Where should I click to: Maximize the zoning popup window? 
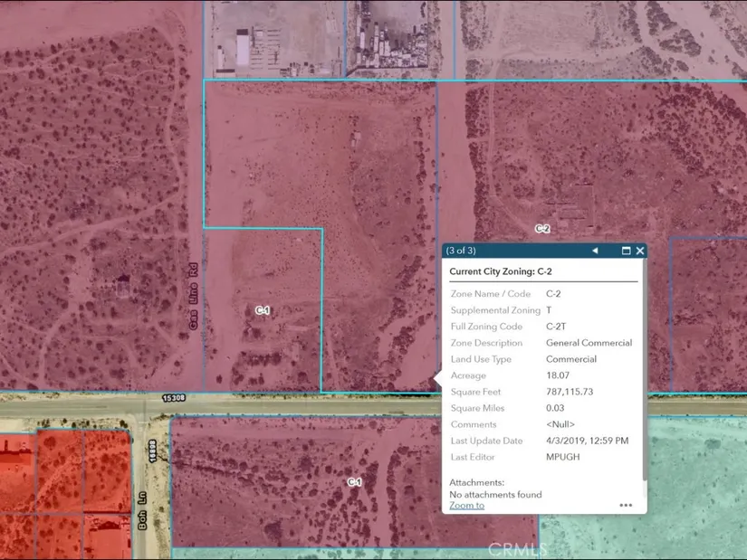pos(626,251)
